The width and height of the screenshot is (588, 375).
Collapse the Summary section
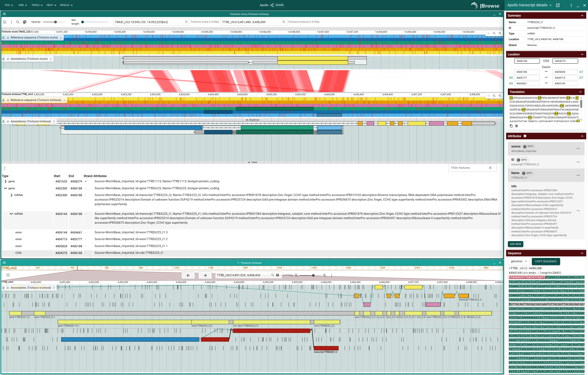(582, 16)
